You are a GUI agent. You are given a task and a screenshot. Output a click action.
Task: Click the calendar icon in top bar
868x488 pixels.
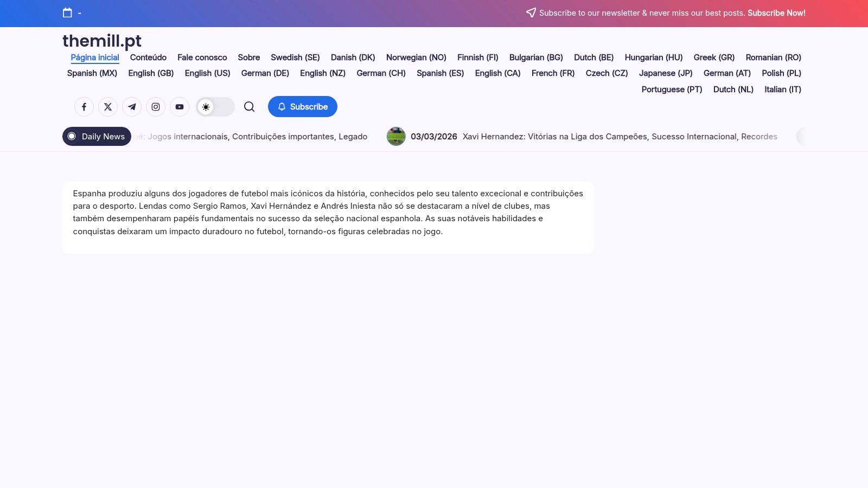point(67,12)
